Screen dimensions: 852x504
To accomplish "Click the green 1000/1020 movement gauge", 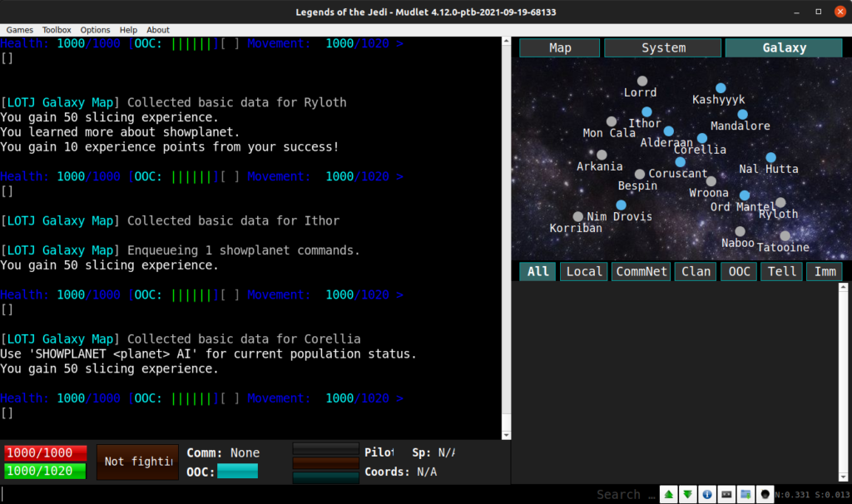I will click(x=45, y=471).
